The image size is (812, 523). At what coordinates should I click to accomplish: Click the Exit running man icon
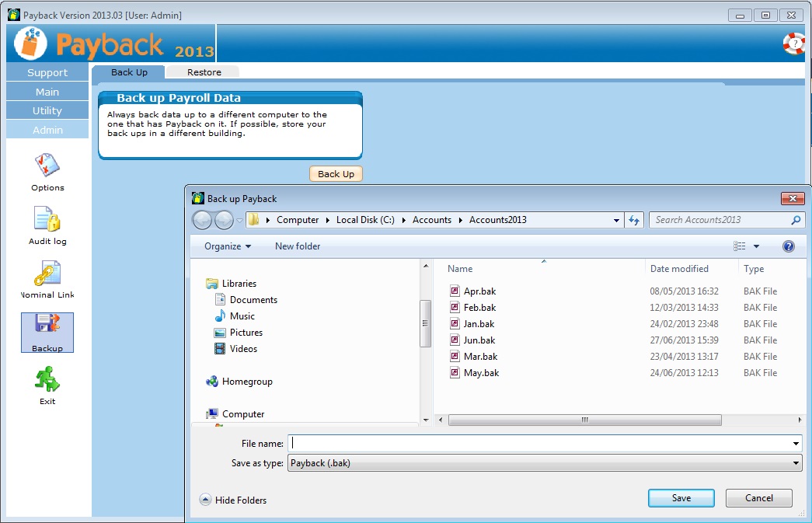(47, 381)
